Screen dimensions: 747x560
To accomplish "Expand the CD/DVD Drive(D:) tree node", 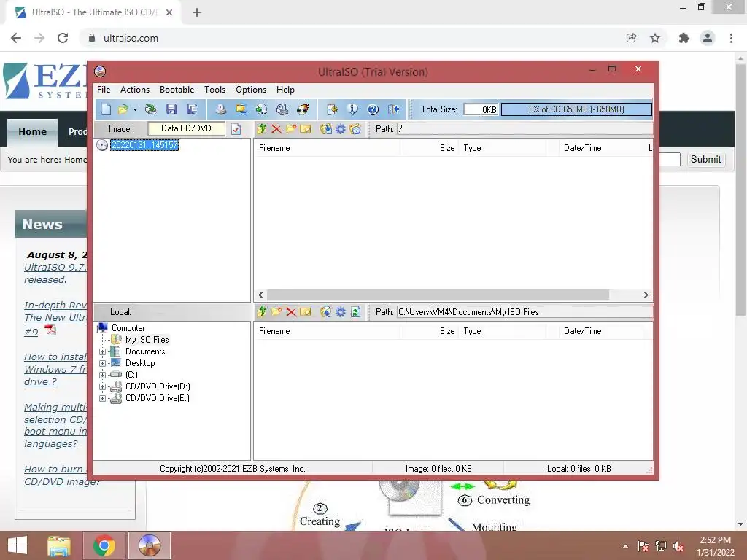I will [x=102, y=386].
